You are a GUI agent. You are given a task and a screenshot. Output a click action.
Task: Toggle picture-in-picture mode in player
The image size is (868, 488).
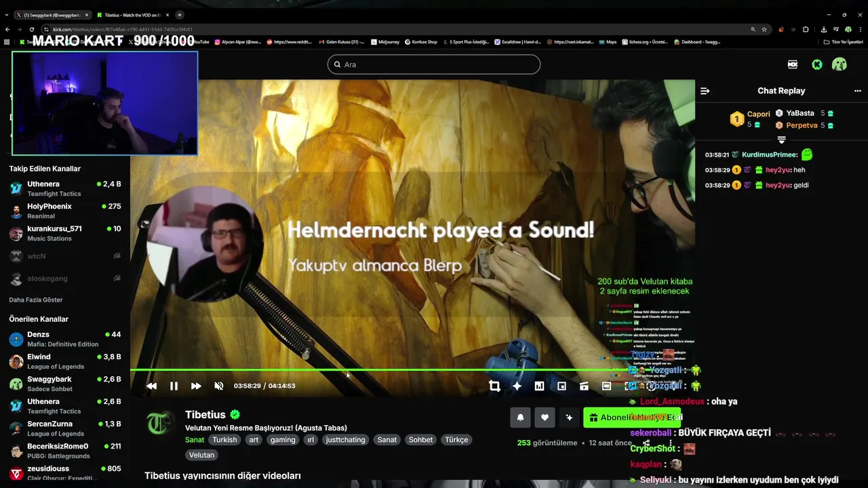point(561,386)
